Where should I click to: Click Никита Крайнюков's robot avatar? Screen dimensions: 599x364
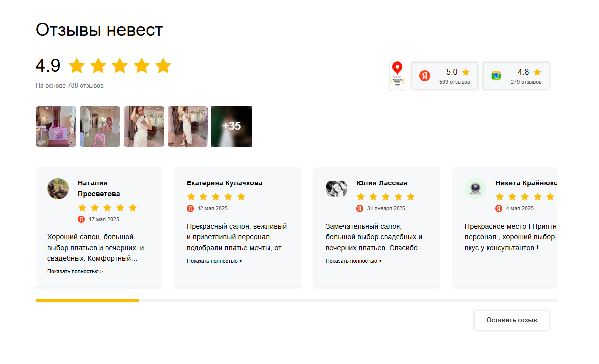(x=475, y=188)
